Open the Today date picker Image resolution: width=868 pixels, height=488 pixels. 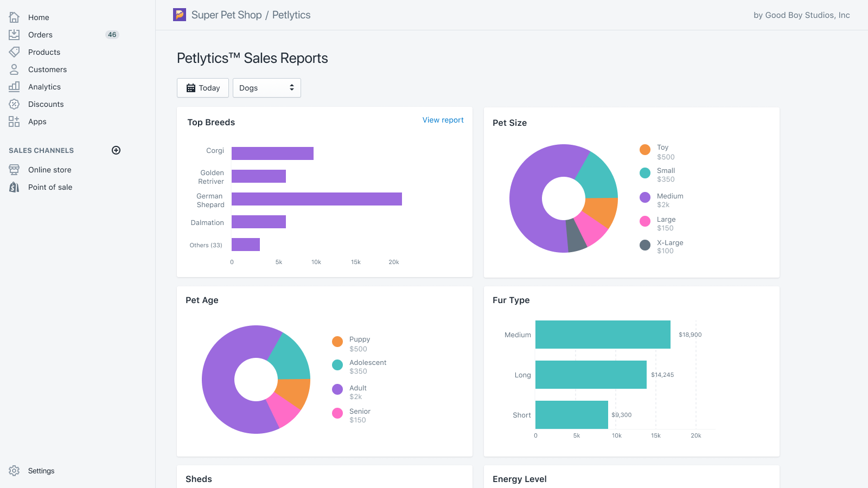coord(202,87)
